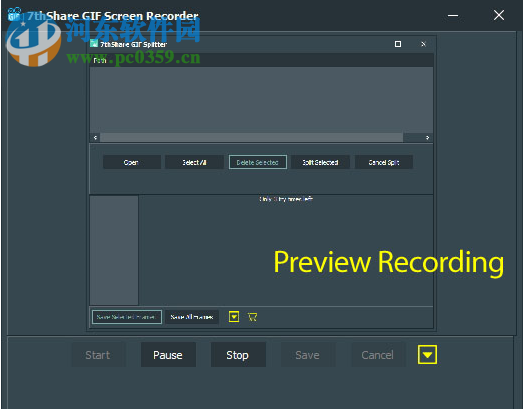Click the GIF Splitter title bar icon
The height and width of the screenshot is (409, 529).
(94, 44)
